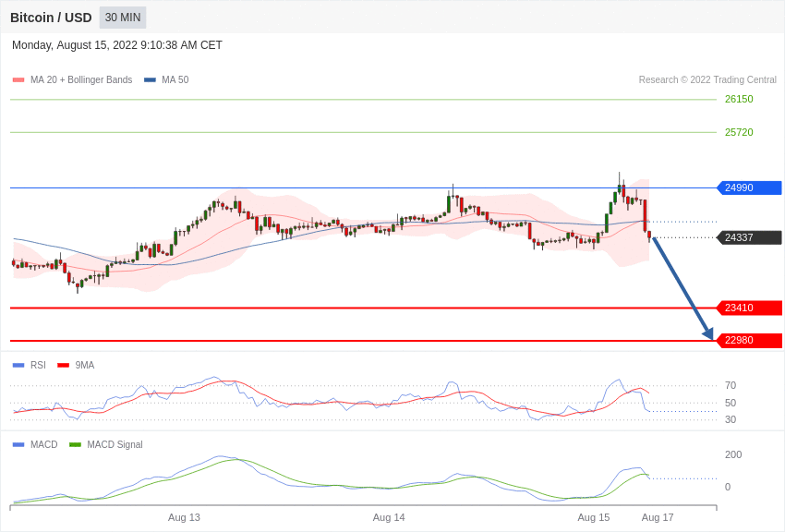Viewport: 785px width, 532px height.
Task: Click the Bitcoin / USD chart title
Action: (x=51, y=18)
